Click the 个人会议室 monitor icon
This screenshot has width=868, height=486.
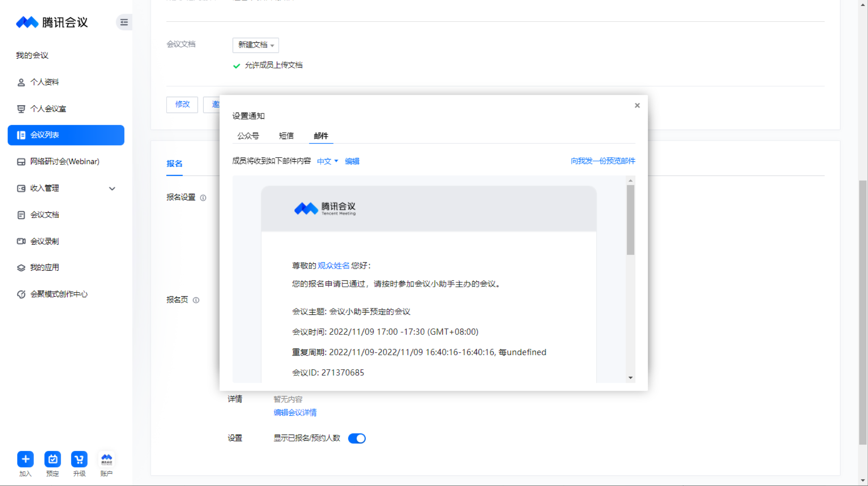click(x=21, y=109)
